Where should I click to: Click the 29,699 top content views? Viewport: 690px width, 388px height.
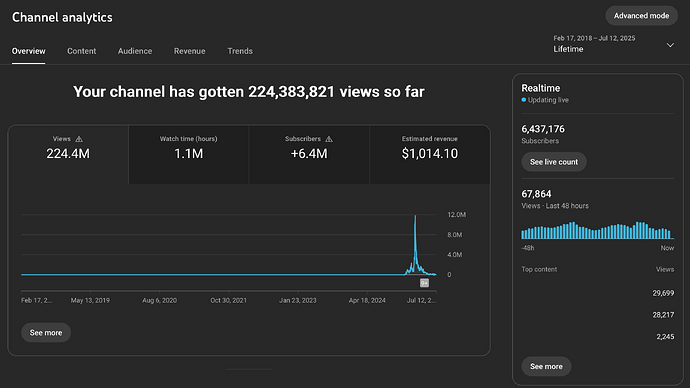point(663,293)
